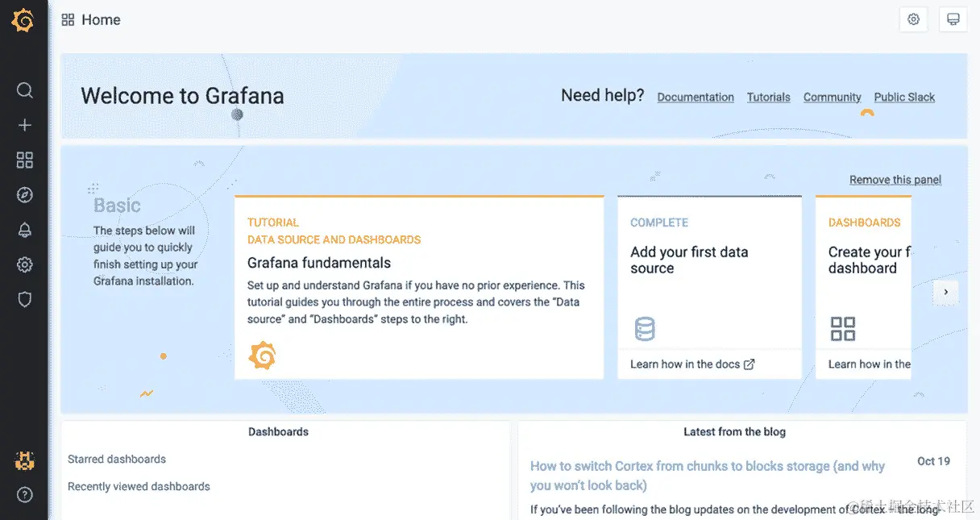Open the Search magnifier in the sidebar

coord(25,90)
